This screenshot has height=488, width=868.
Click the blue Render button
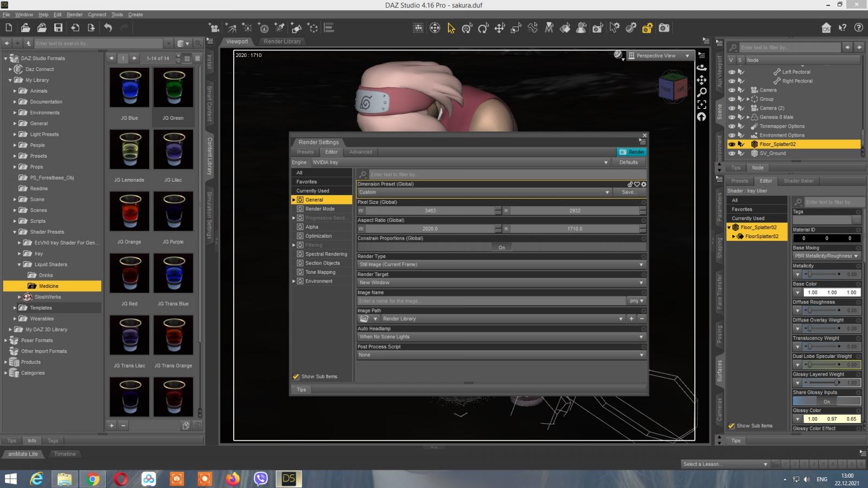[632, 152]
